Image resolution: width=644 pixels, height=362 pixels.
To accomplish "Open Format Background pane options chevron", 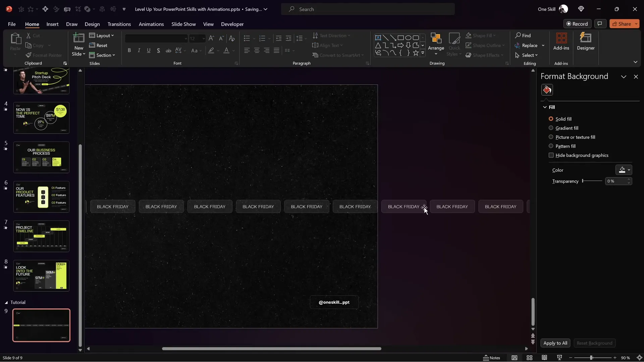I will coord(624,77).
